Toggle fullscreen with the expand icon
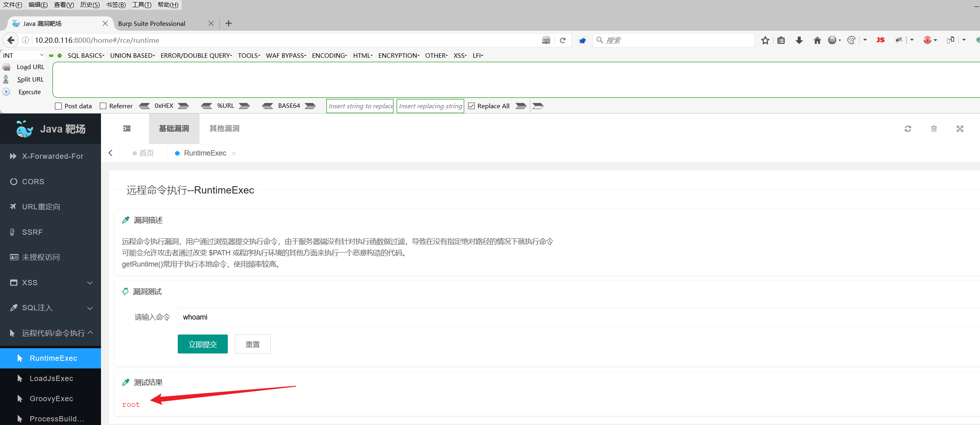Viewport: 980px width, 425px height. 960,128
